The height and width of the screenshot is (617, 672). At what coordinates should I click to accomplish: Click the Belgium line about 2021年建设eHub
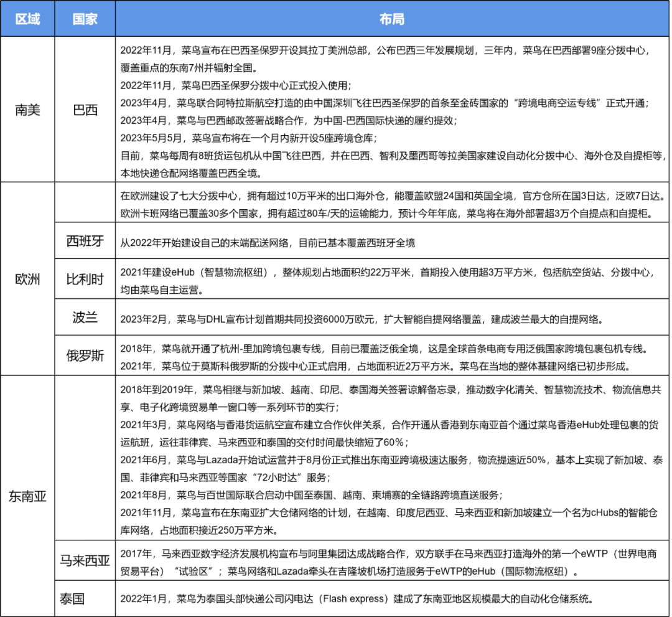[387, 272]
